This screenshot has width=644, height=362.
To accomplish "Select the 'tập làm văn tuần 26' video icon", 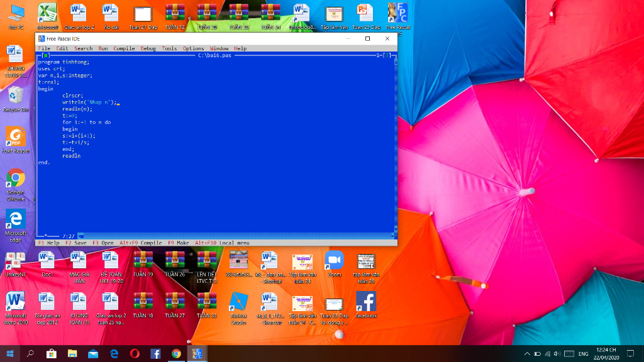I will [x=366, y=268].
